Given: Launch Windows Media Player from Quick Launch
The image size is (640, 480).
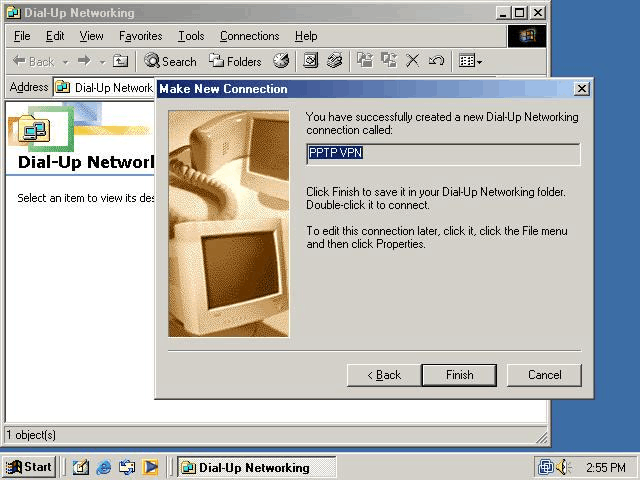Looking at the screenshot, I should pos(150,467).
